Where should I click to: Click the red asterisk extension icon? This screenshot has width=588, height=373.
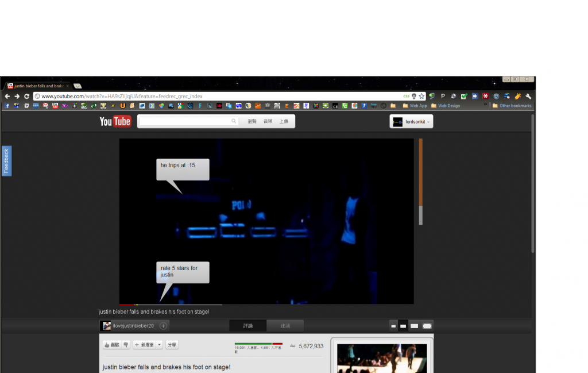point(485,96)
